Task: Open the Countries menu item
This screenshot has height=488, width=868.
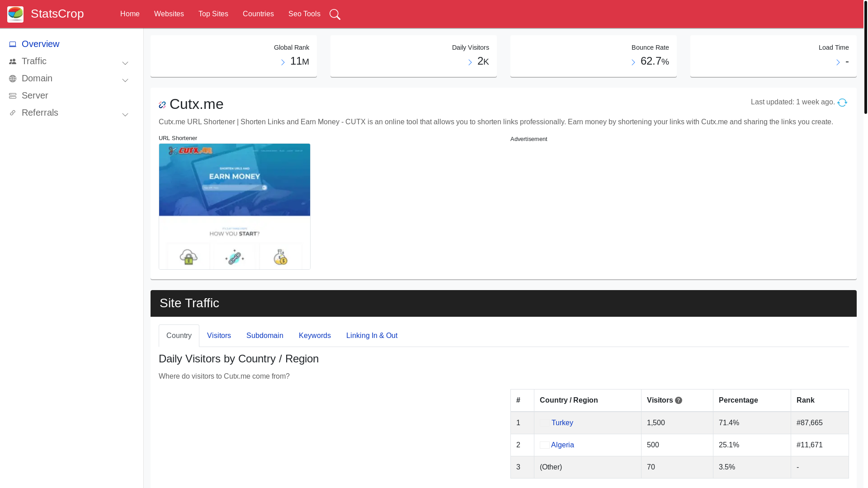Action: click(x=258, y=14)
